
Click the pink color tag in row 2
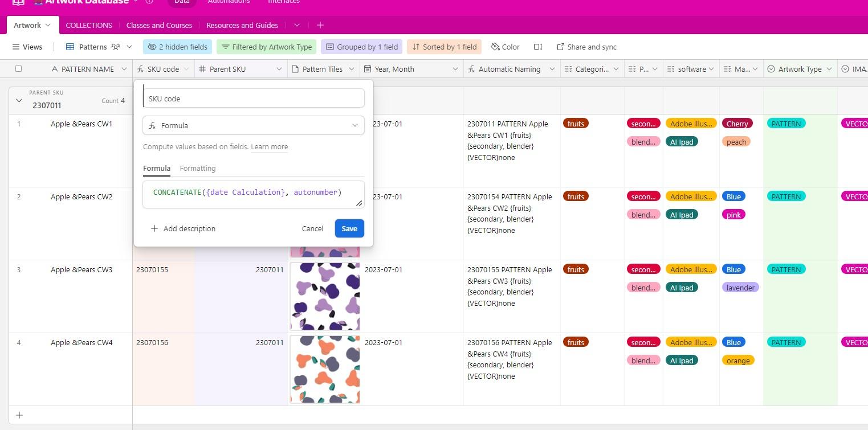tap(733, 215)
